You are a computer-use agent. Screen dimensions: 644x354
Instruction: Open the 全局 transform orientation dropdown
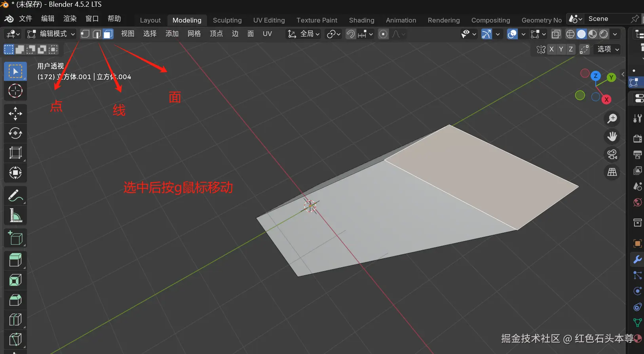tap(304, 34)
